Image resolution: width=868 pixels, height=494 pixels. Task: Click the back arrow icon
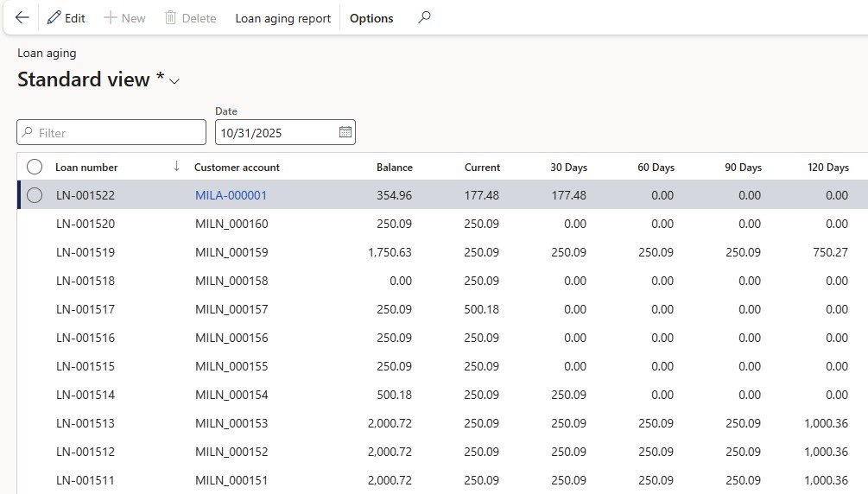pos(22,18)
